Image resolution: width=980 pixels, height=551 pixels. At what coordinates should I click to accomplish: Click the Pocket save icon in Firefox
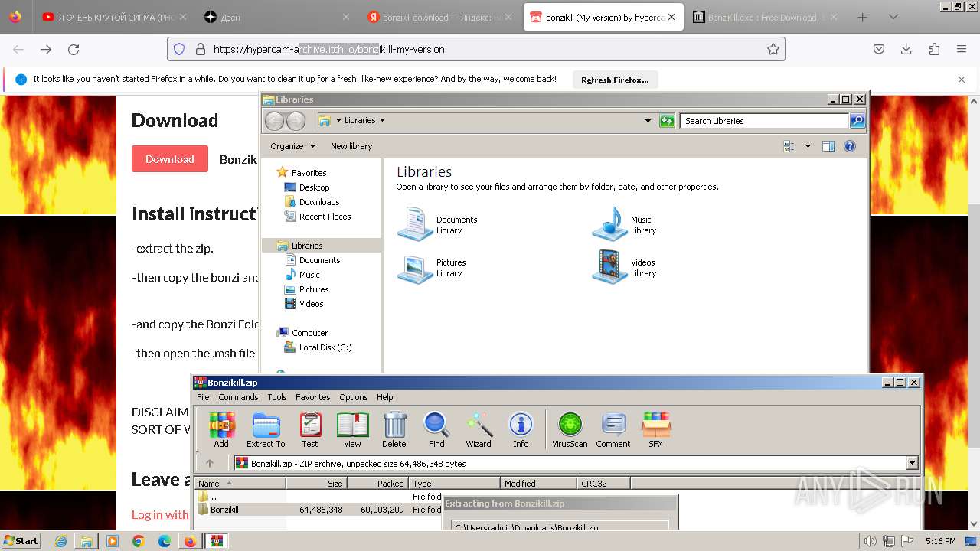tap(879, 49)
